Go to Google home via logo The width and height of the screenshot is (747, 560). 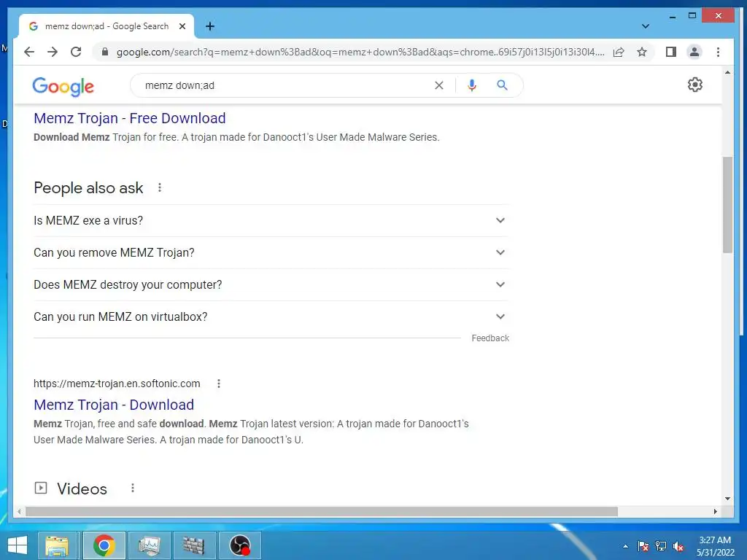(x=63, y=86)
